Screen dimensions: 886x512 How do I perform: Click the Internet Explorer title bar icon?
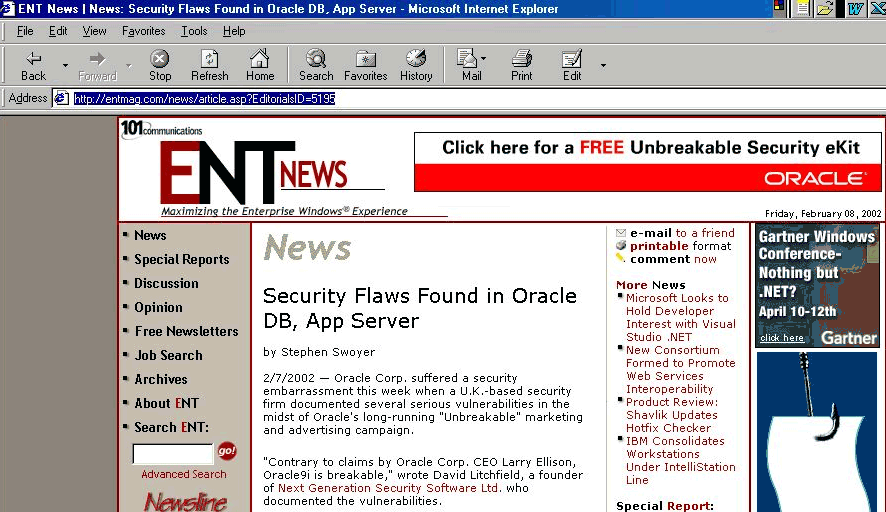click(x=8, y=8)
